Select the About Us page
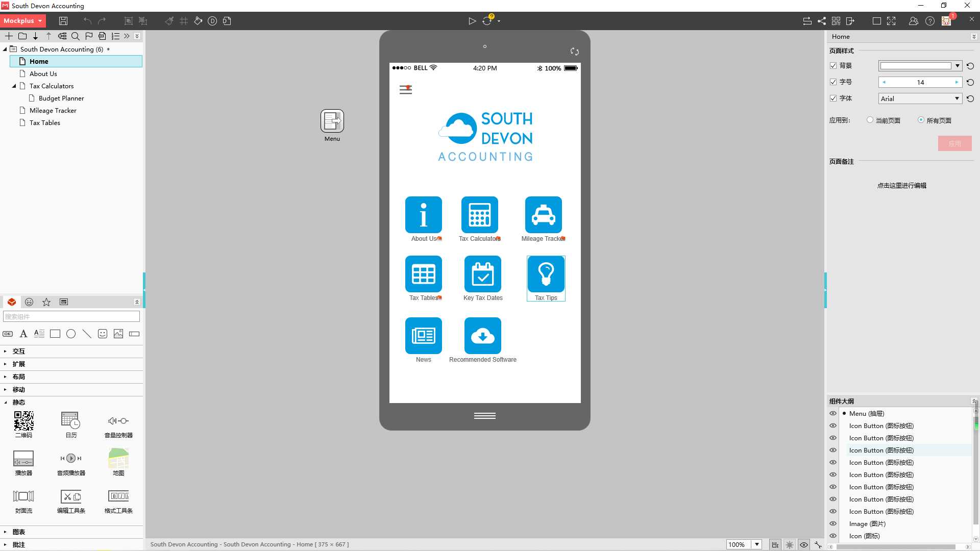Screen dimensions: 980x551 [43, 74]
